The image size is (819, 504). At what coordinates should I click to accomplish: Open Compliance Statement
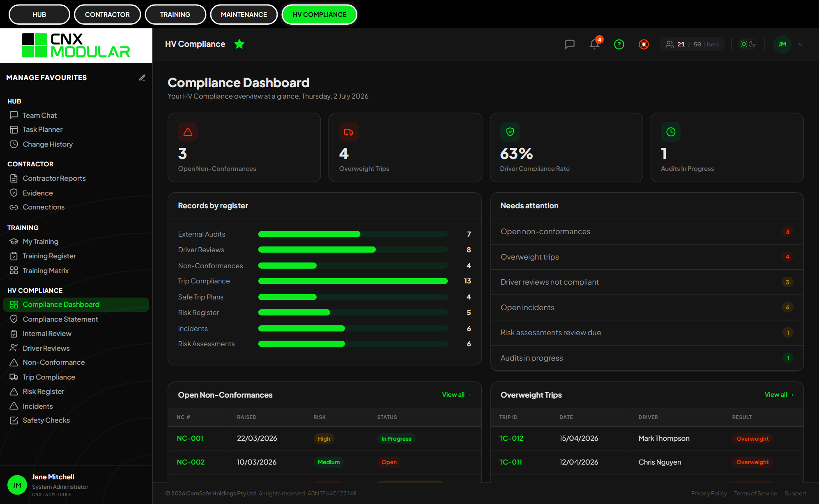76,319
